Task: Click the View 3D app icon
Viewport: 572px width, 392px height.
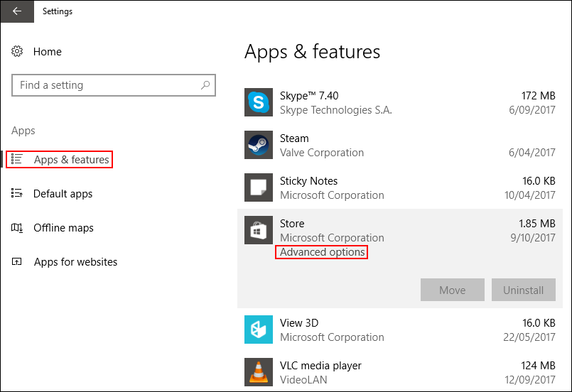Action: click(258, 330)
